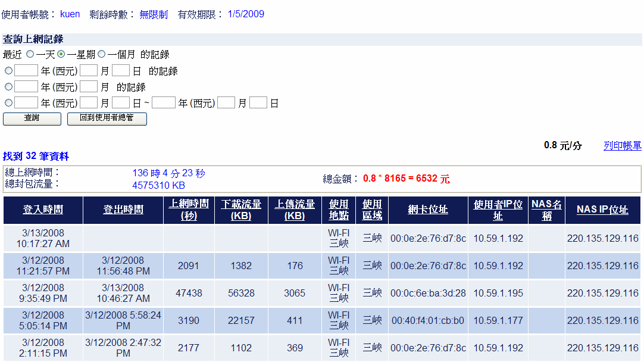The width and height of the screenshot is (644, 362).
Task: Click the end year field of date range
Action: point(164,103)
